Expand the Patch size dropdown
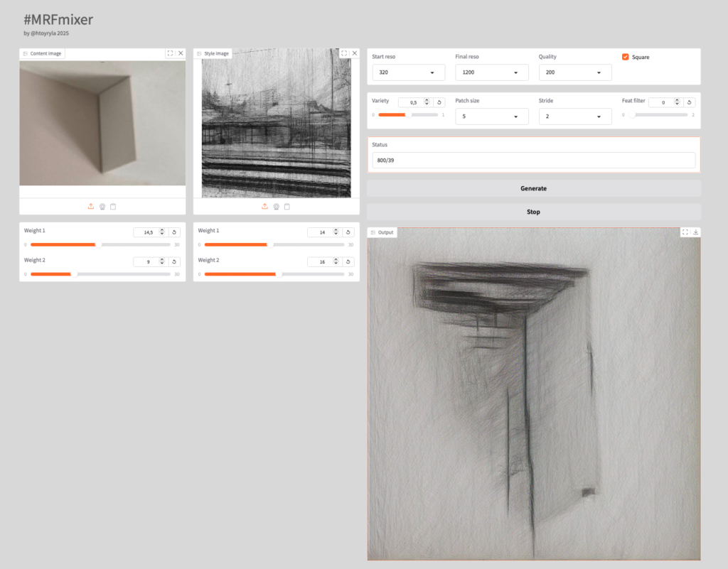 point(491,116)
